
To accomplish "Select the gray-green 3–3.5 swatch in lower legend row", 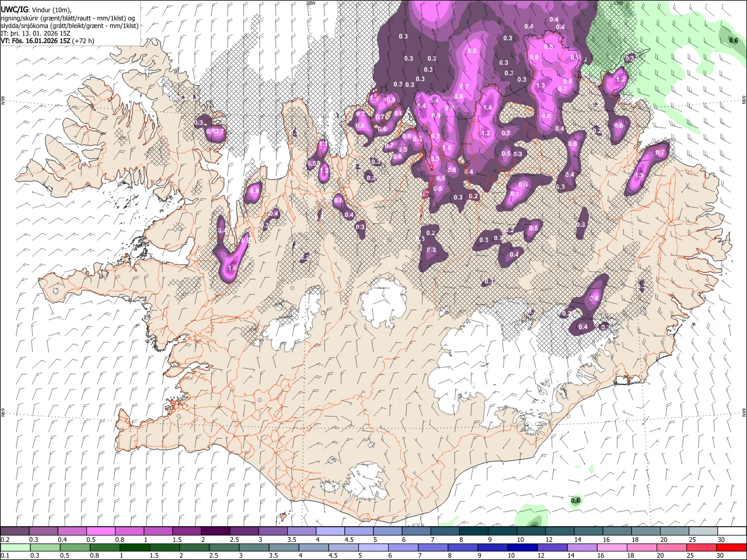I will click(x=254, y=547).
